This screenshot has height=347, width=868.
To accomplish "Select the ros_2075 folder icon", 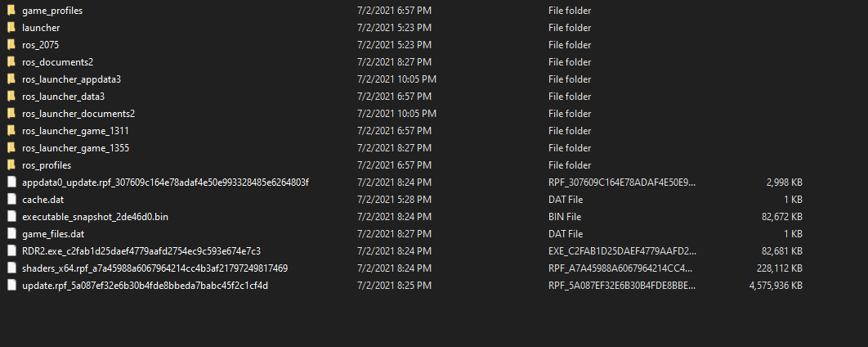I will tap(11, 44).
